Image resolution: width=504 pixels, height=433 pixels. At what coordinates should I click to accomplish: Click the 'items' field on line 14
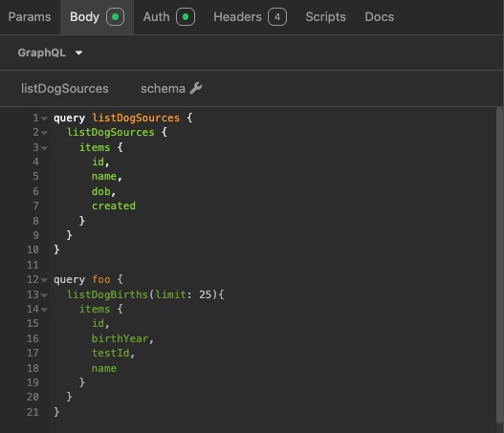95,309
